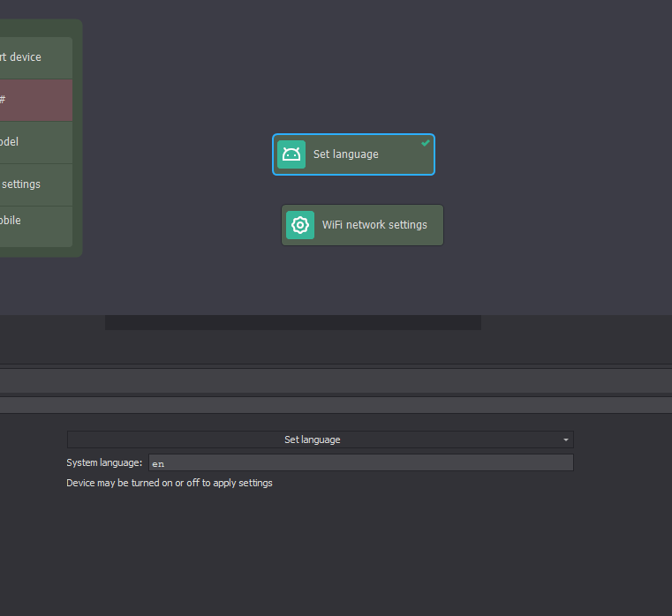Viewport: 672px width, 616px height.
Task: Click the gear icon on WiFi network settings
Action: click(300, 225)
